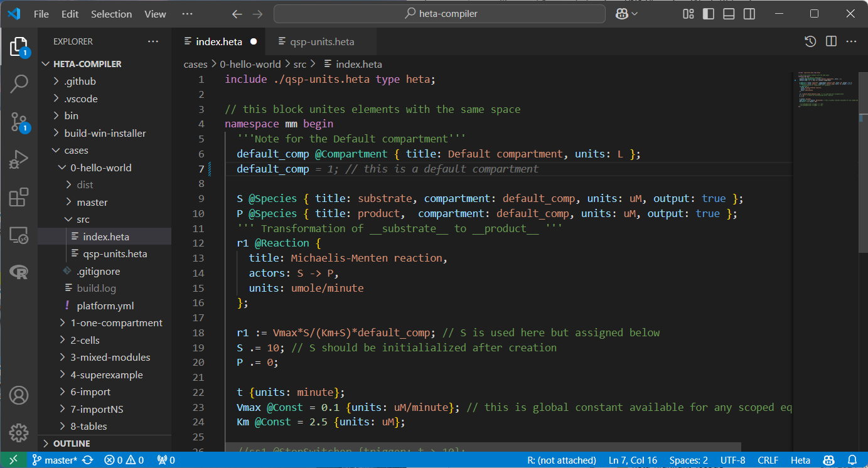This screenshot has width=868, height=468.
Task: Open the ports forwarded indicator
Action: tap(166, 460)
